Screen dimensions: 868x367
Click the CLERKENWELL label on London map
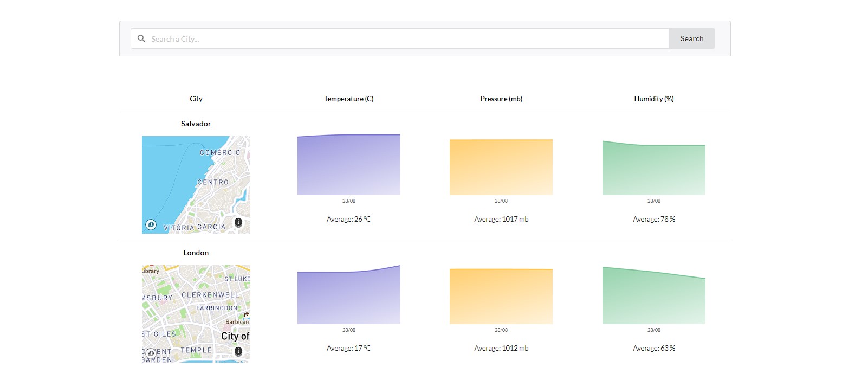coord(210,295)
